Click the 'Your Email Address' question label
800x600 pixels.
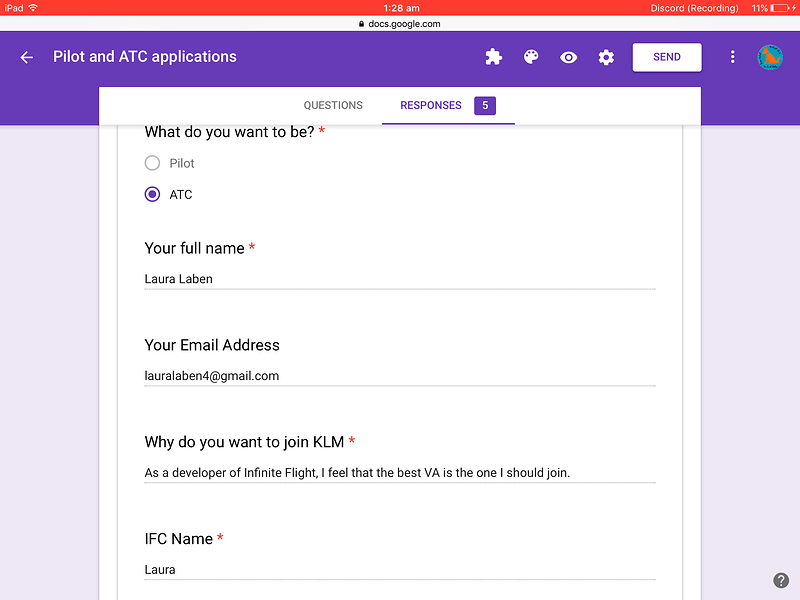212,345
